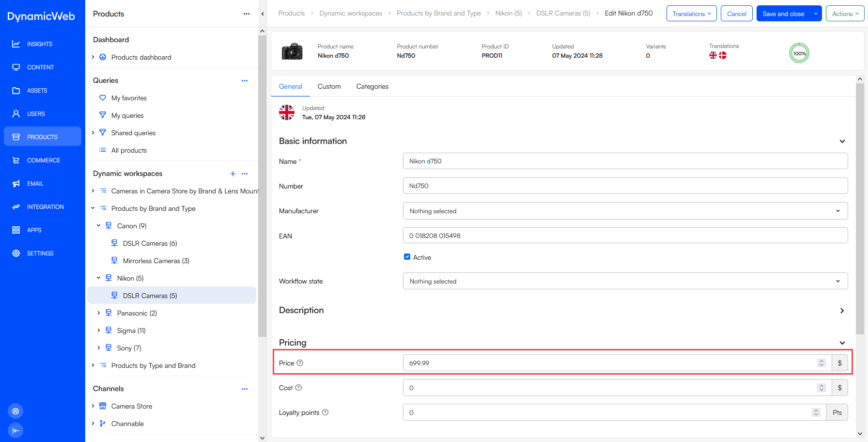Collapse the main navigation sidebar
Screen dimensions: 868x442
pos(15,430)
